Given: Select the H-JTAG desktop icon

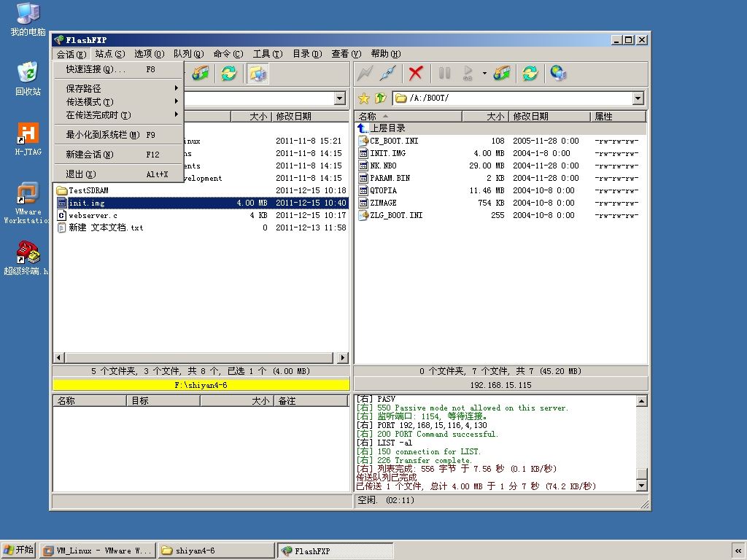Looking at the screenshot, I should pos(28,133).
